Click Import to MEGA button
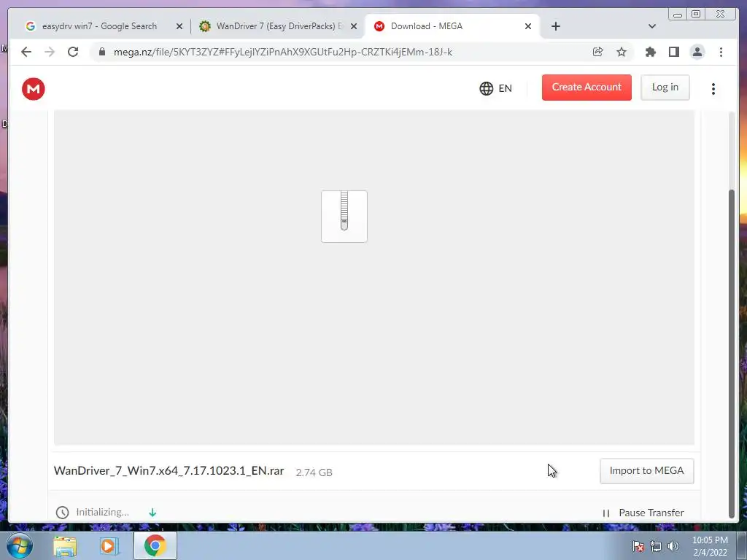Viewport: 747px width, 560px height. click(646, 470)
